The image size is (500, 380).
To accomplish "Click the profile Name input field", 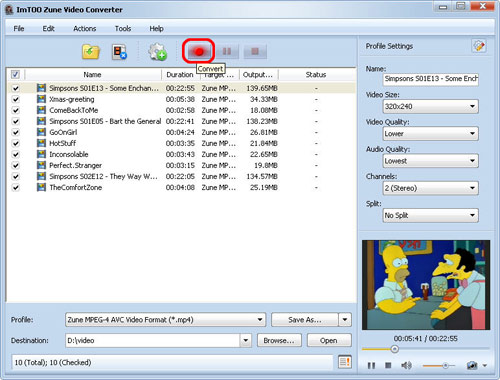I will point(431,79).
